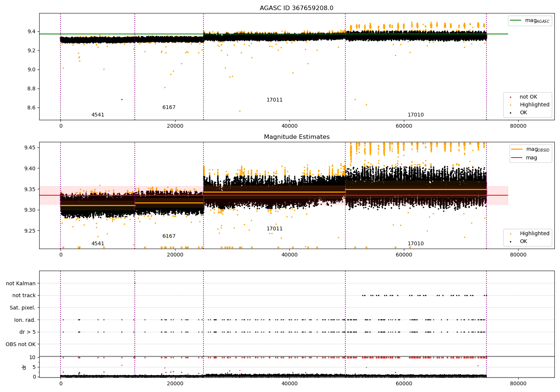The image size is (560, 392).
Task: Click the 'Sat. pixel.' row label
Action: [x=22, y=308]
